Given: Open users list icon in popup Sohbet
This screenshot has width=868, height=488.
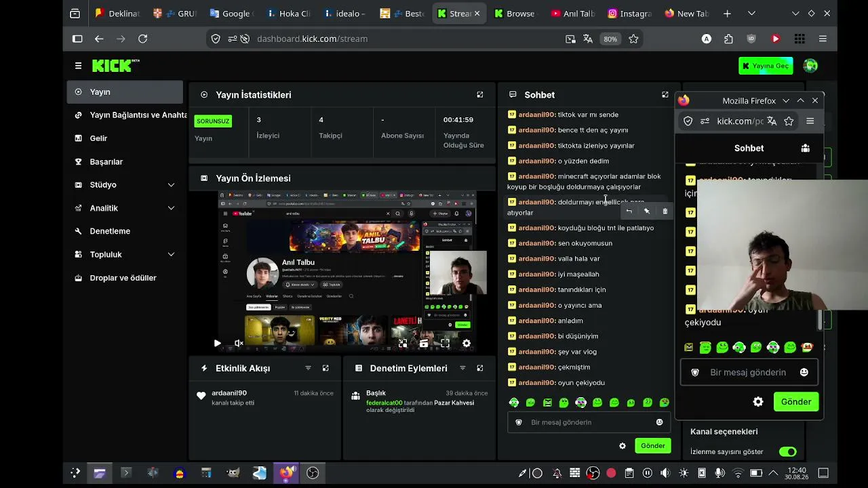Looking at the screenshot, I should pos(806,148).
